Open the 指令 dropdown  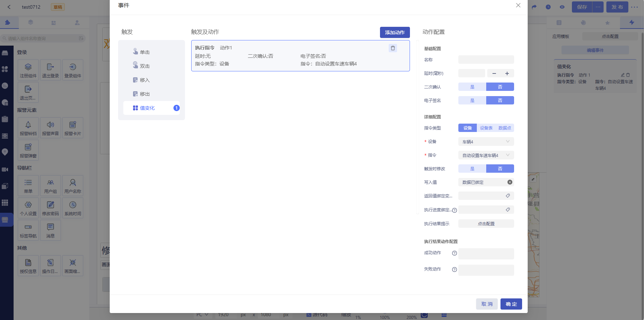(486, 155)
